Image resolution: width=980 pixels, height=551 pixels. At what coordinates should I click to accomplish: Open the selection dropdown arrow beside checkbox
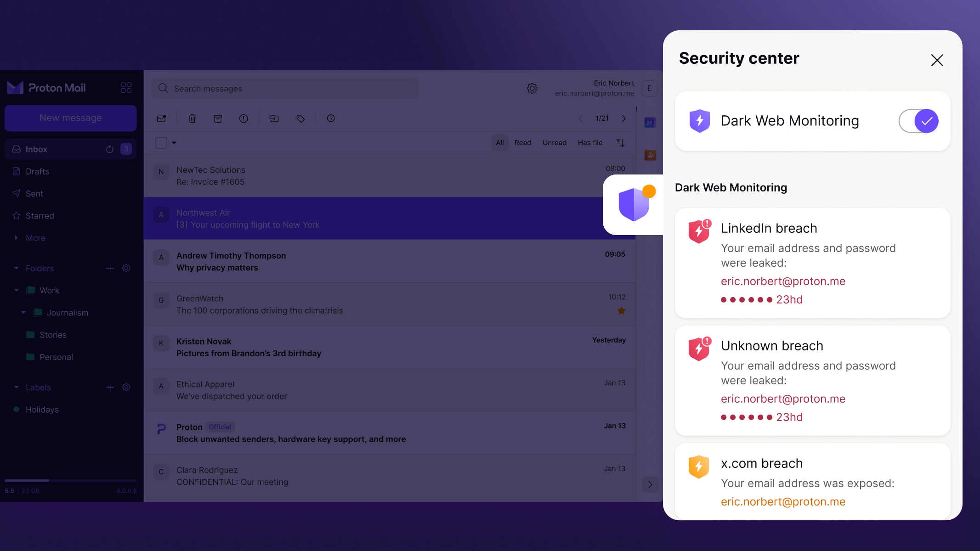pyautogui.click(x=174, y=143)
